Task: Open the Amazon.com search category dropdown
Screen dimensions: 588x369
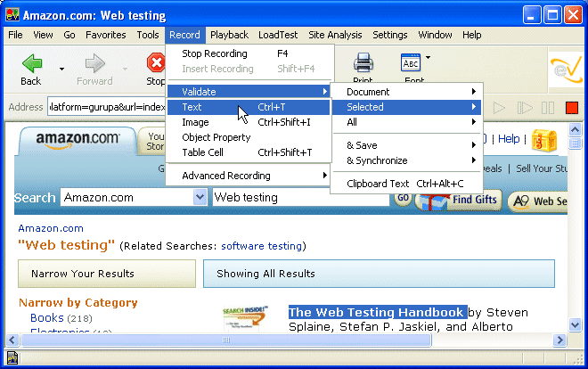Action: pyautogui.click(x=200, y=197)
